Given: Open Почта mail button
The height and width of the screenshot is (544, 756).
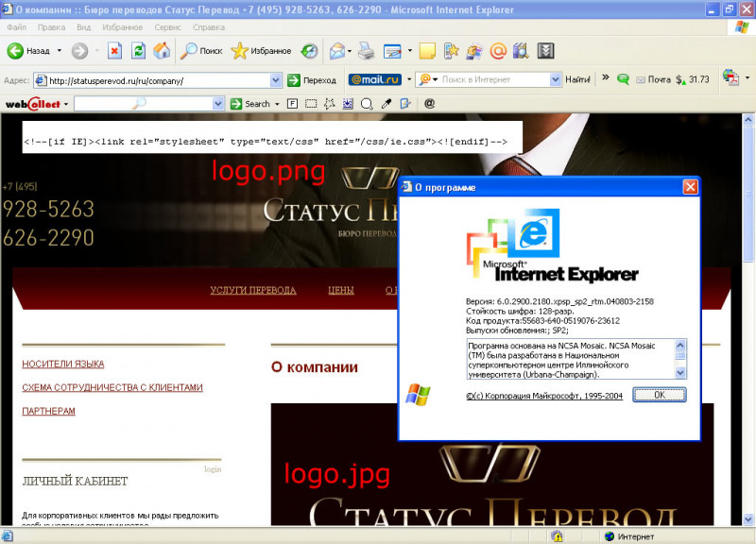Looking at the screenshot, I should 653,79.
